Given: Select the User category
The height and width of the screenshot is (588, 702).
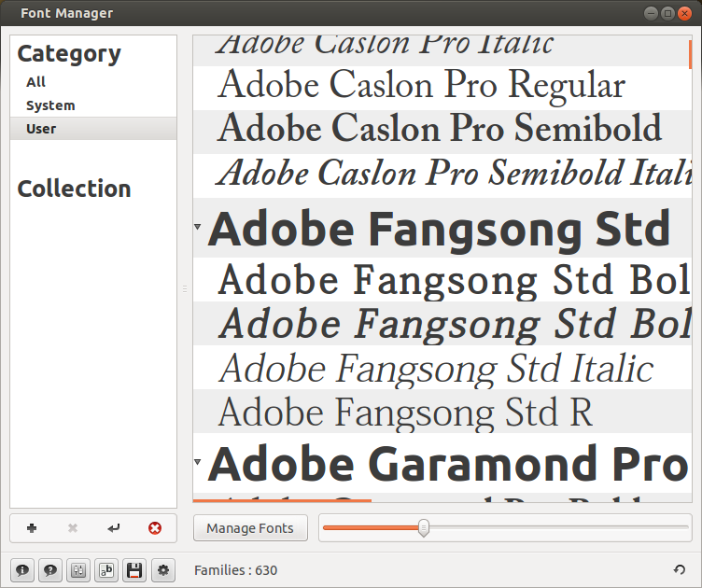Looking at the screenshot, I should click(93, 129).
